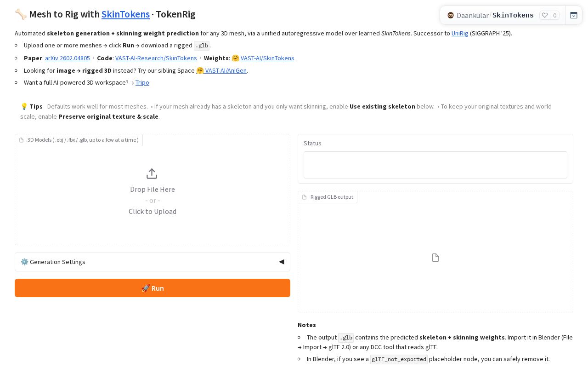Click the file icon beside Rigged GLB output label
The width and height of the screenshot is (588, 368).
(x=304, y=197)
